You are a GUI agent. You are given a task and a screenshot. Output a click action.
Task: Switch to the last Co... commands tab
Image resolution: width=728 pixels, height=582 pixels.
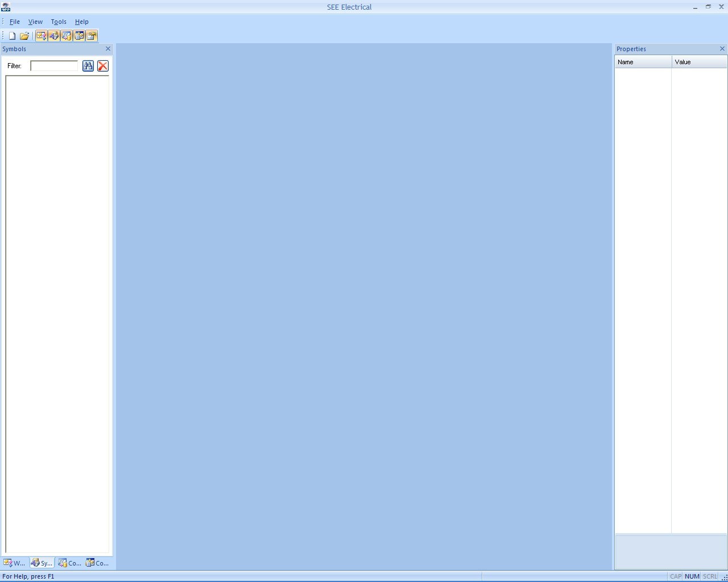pyautogui.click(x=97, y=563)
